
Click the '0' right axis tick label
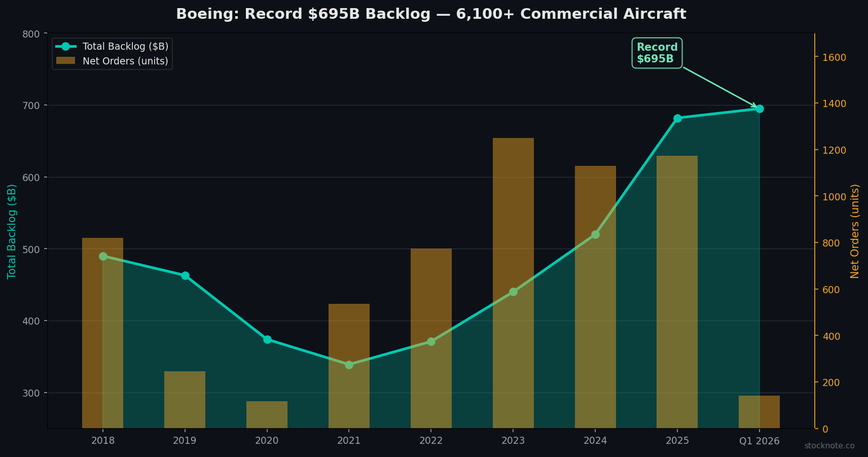(x=825, y=429)
